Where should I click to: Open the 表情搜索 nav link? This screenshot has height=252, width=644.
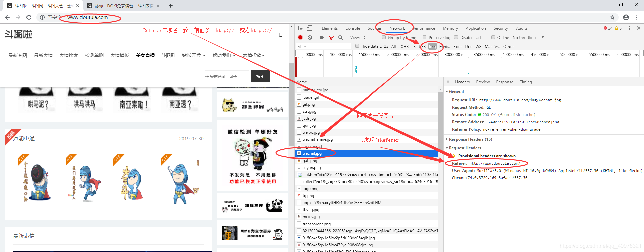(69, 55)
